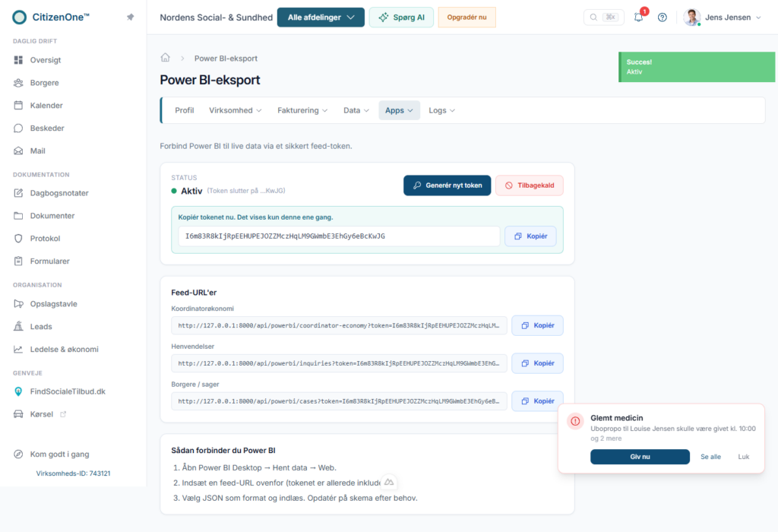Click the small triangle icon over the instructions
This screenshot has height=532, width=778.
point(389,482)
